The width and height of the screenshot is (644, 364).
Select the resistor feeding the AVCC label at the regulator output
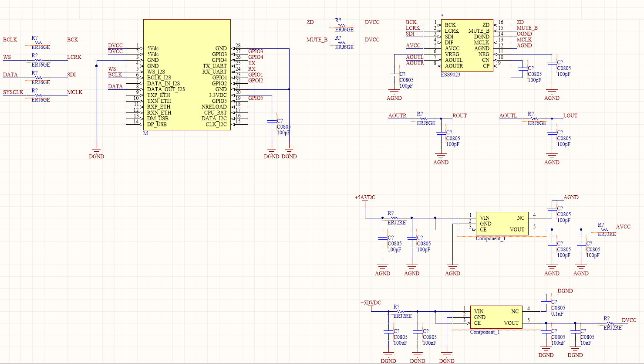click(604, 230)
